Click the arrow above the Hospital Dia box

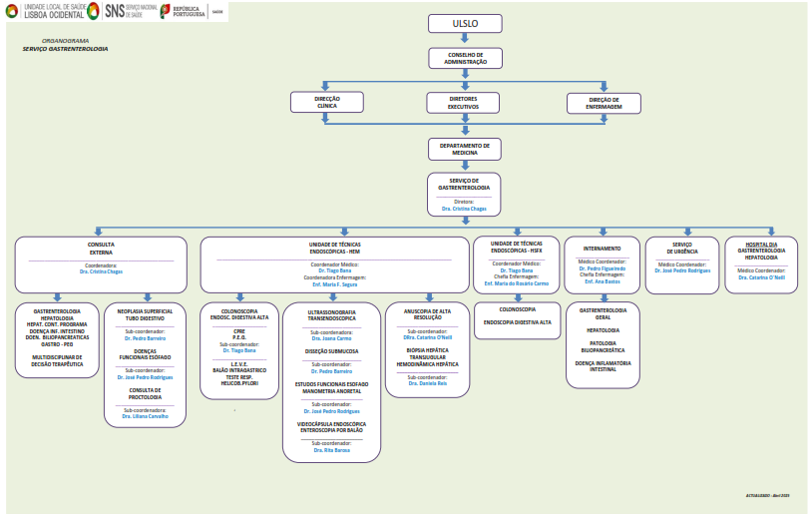(x=763, y=231)
